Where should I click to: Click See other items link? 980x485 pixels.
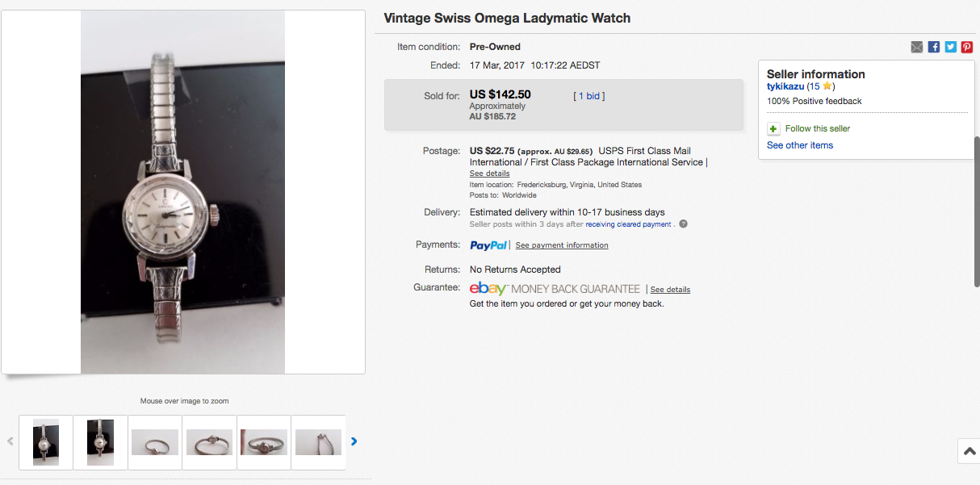(799, 145)
